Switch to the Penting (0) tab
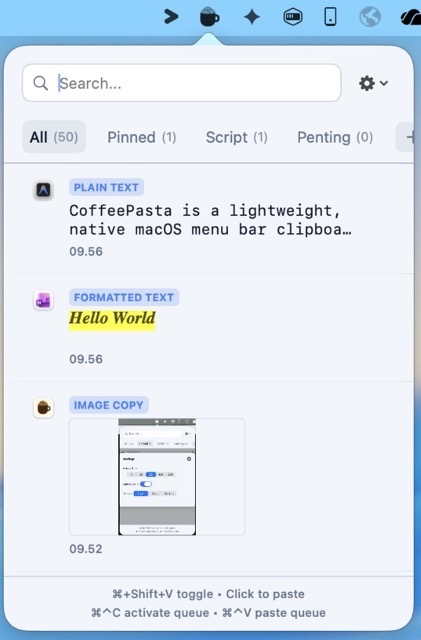Image resolution: width=421 pixels, height=640 pixels. pos(335,137)
